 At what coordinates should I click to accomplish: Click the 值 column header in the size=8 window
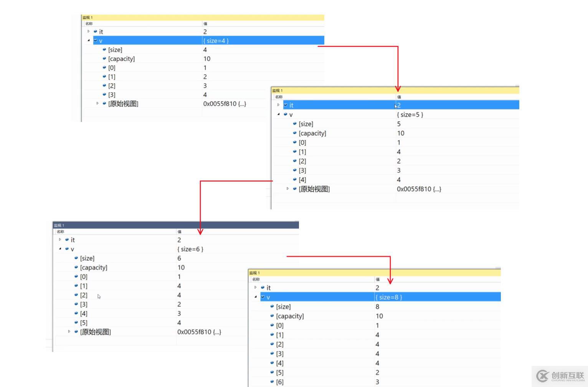tap(377, 279)
